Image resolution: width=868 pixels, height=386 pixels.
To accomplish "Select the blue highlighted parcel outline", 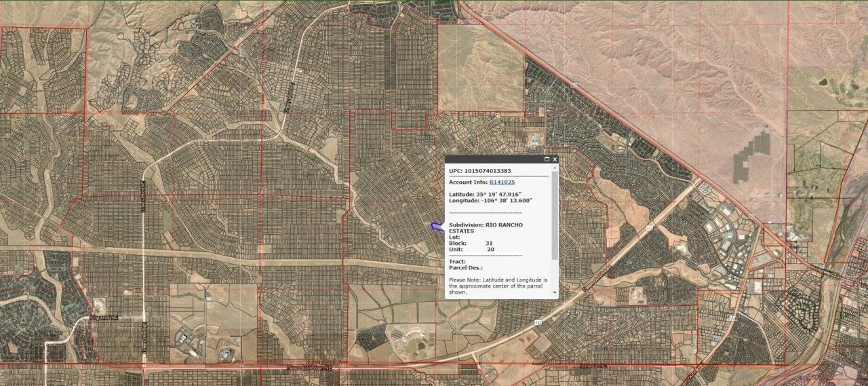I will (x=437, y=227).
